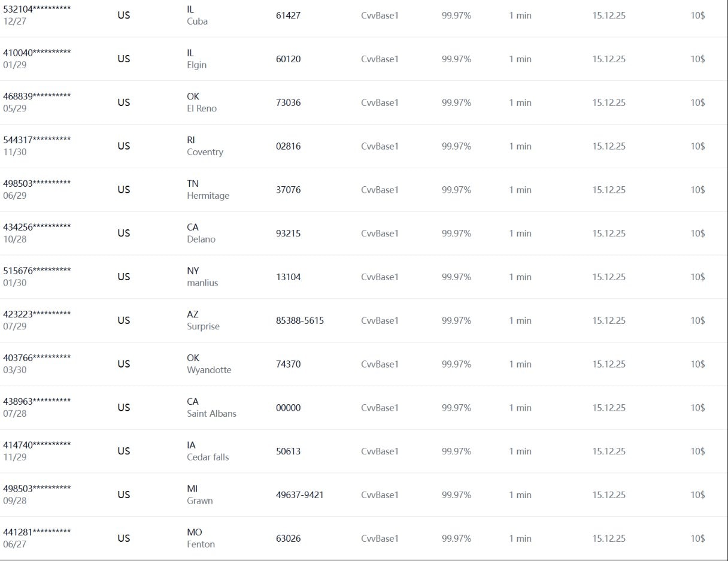
Task: Click the Cedar falls location cell
Action: click(x=208, y=451)
